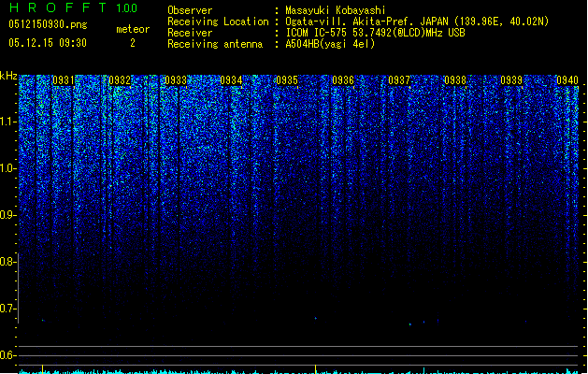Click the meteor count value 2

tap(133, 43)
